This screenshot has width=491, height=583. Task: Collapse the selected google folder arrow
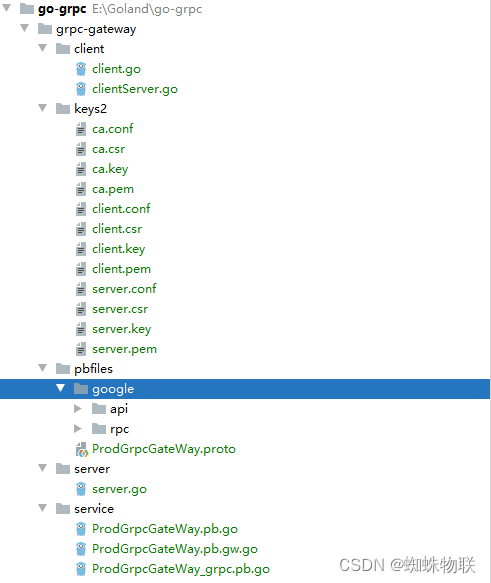point(61,388)
